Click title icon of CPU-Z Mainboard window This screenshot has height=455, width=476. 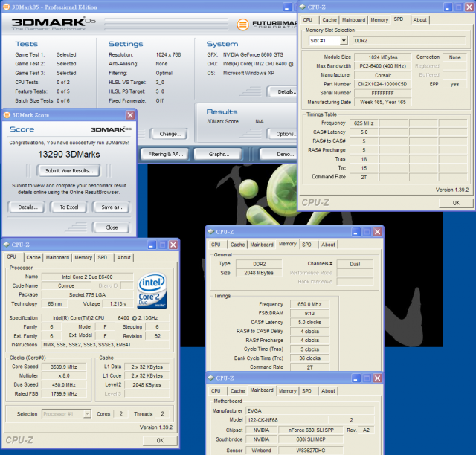(211, 378)
